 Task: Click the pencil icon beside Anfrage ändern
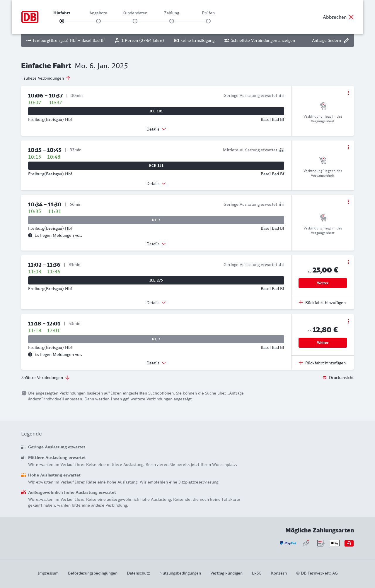[x=346, y=40]
